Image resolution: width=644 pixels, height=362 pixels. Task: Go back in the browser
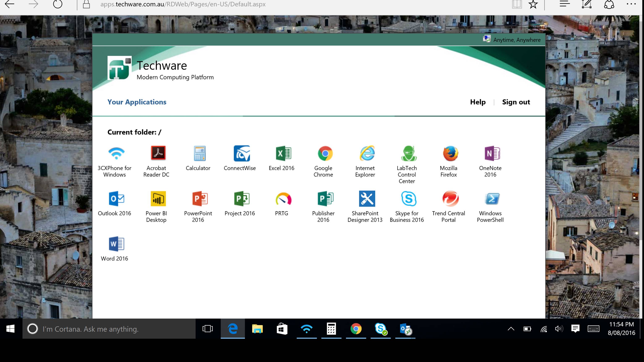pyautogui.click(x=10, y=4)
